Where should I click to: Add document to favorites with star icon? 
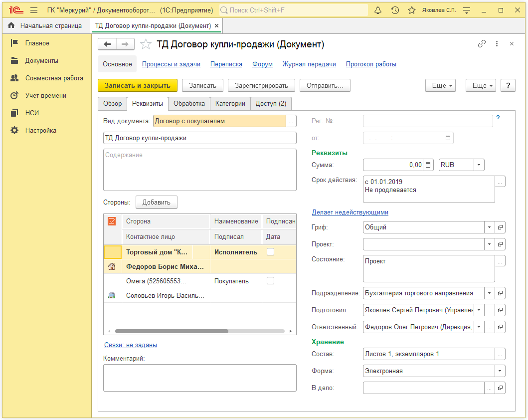click(x=146, y=44)
